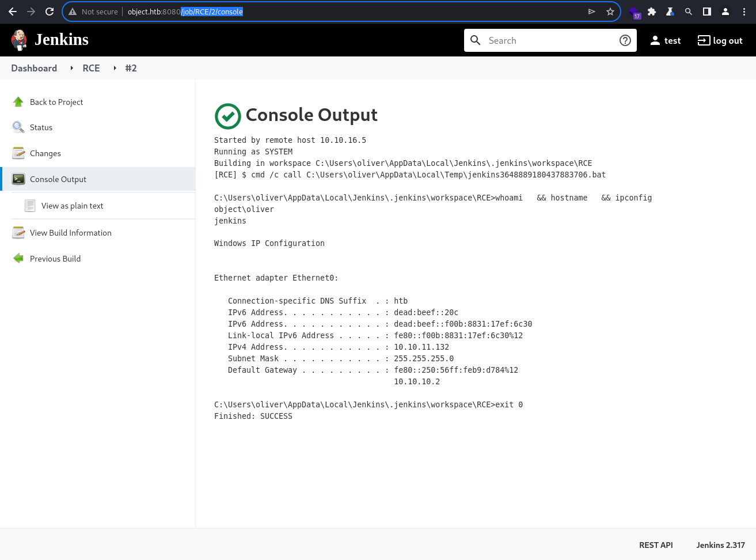The height and width of the screenshot is (560, 756).
Task: Click the search magnifier in Jenkins header
Action: [476, 40]
